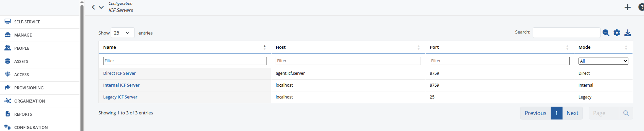Open the Legacy ICF Server link

[120, 97]
